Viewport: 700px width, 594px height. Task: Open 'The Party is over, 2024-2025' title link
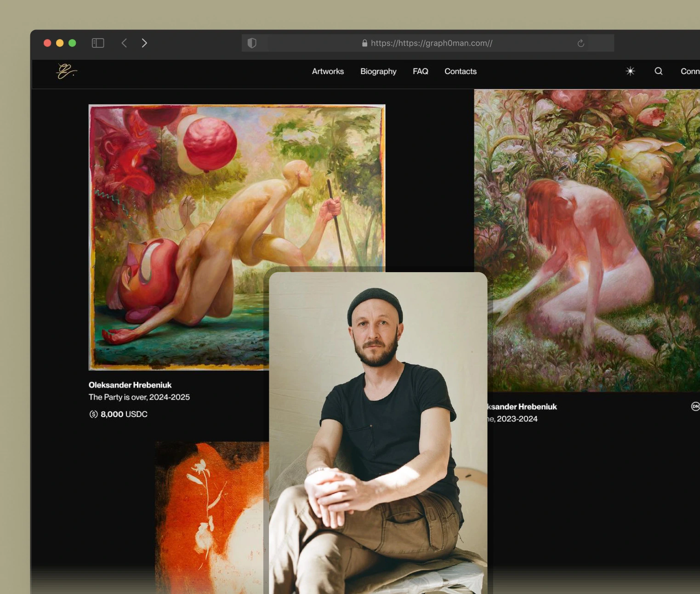pos(139,397)
